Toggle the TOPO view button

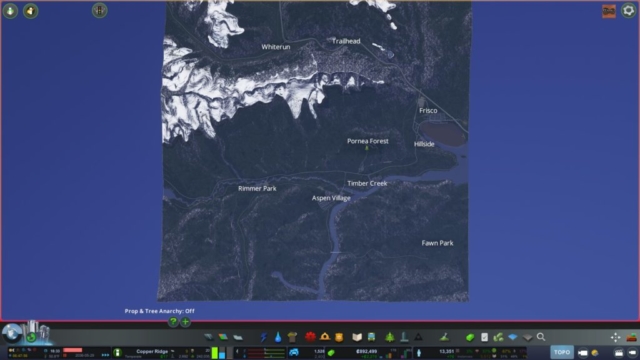pyautogui.click(x=562, y=352)
